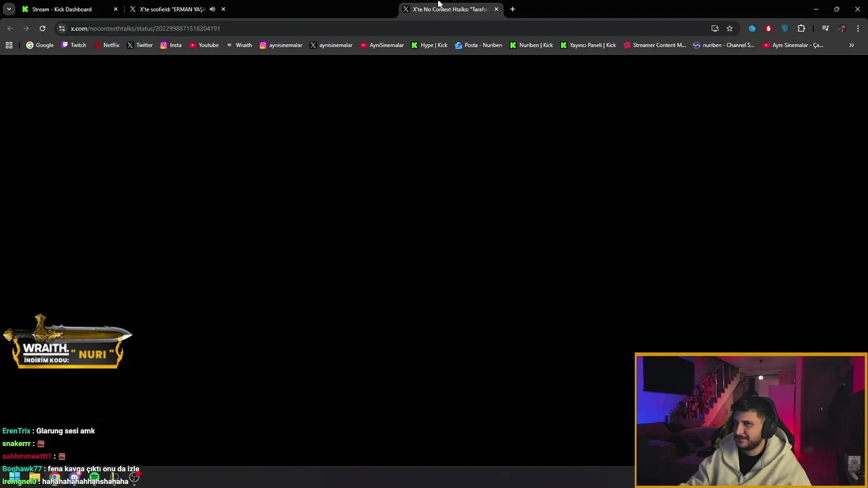Open the Youtube bookmark
Viewport: 868px width, 488px height.
coord(204,45)
